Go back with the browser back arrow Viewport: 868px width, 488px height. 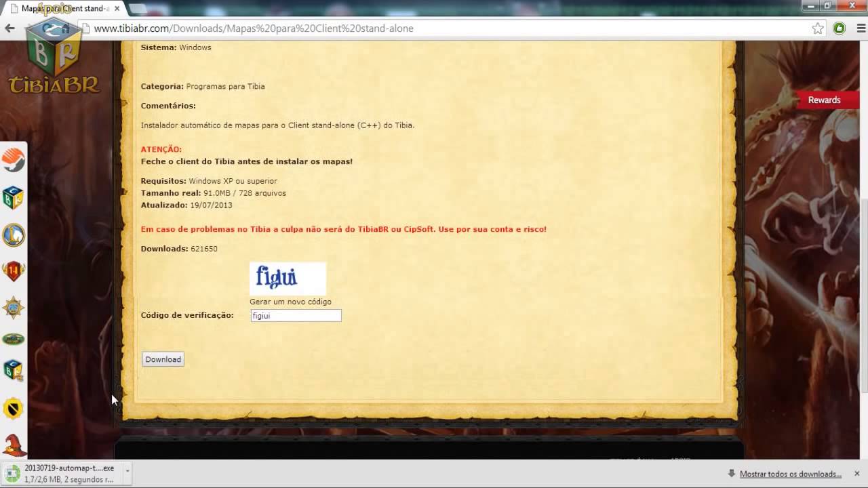9,28
